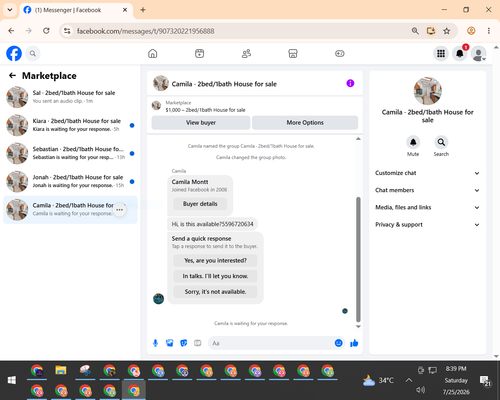Click the chat scrollbar up arrow

(x=358, y=139)
